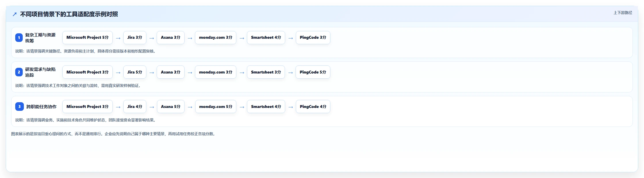Click the 跨职能任务协作 scenario label

click(x=41, y=107)
